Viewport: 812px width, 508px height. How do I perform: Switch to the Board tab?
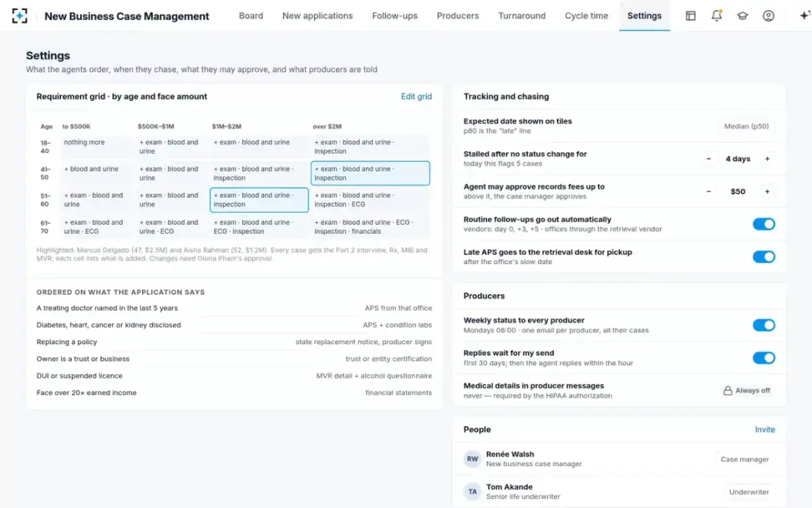click(251, 16)
